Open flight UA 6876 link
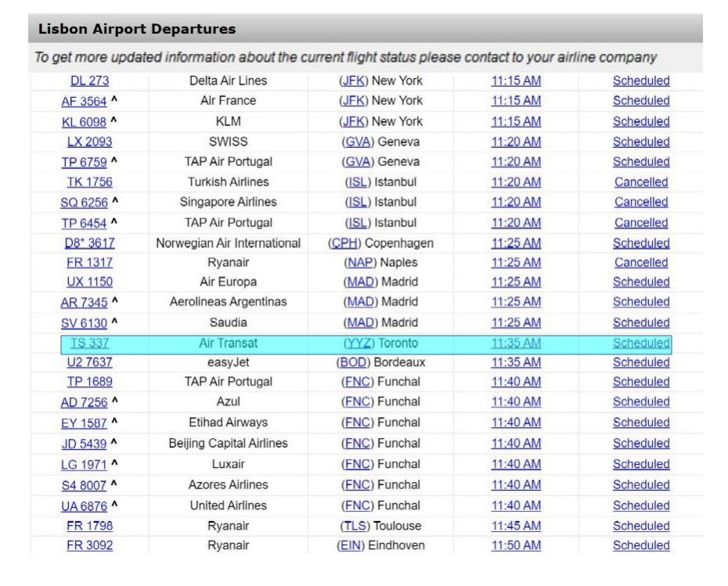The width and height of the screenshot is (728, 586). [x=84, y=506]
